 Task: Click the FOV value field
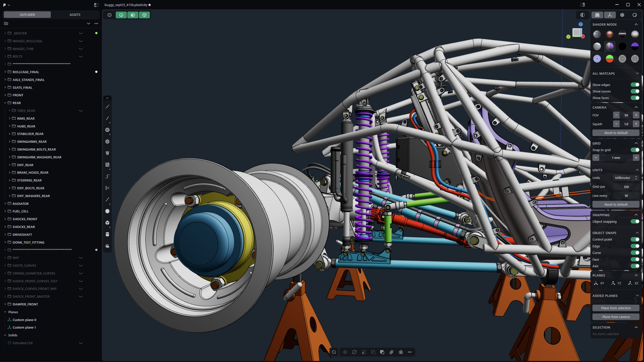[x=626, y=115]
